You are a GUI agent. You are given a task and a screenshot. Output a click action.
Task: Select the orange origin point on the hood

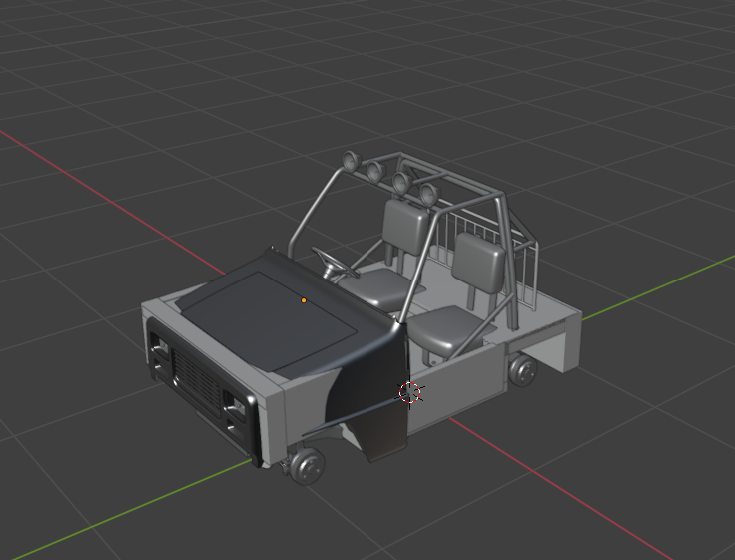coord(304,300)
